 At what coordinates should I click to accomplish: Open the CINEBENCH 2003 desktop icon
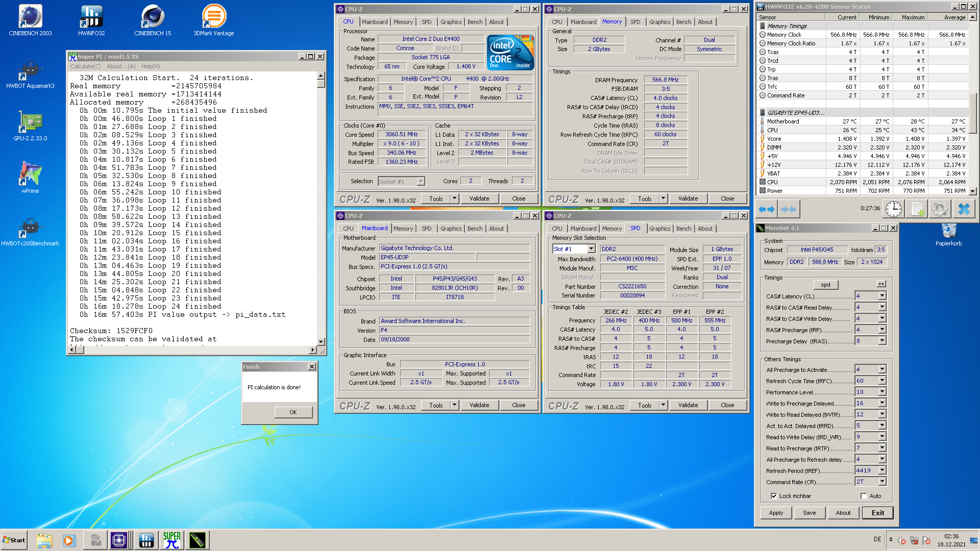pos(30,20)
